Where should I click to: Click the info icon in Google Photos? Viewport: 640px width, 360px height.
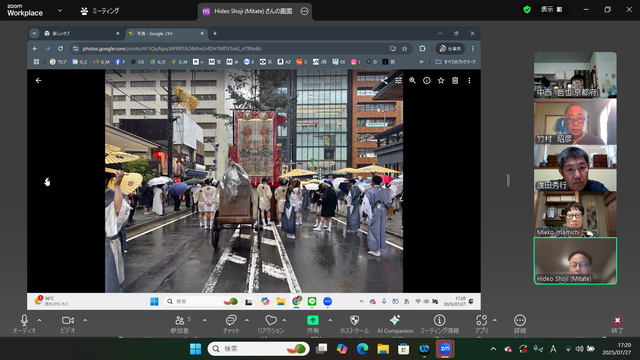[427, 80]
